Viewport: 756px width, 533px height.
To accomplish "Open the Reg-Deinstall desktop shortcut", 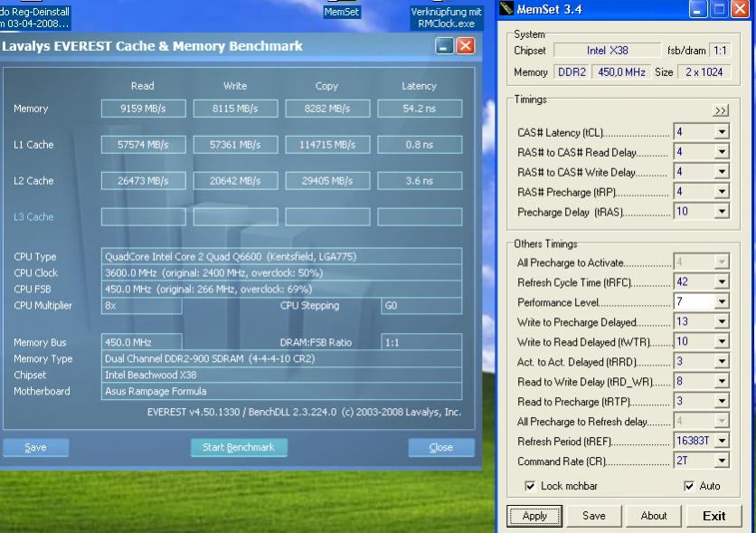I will click(33, 17).
